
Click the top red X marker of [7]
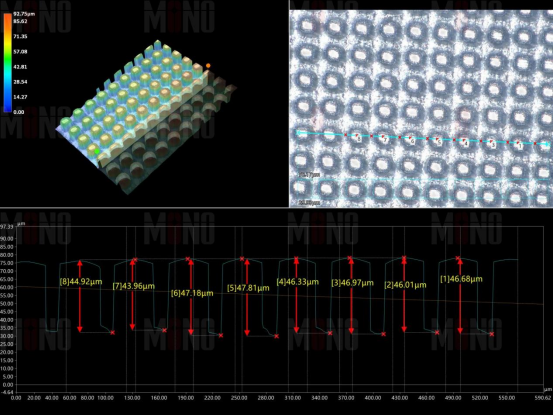tap(135, 260)
